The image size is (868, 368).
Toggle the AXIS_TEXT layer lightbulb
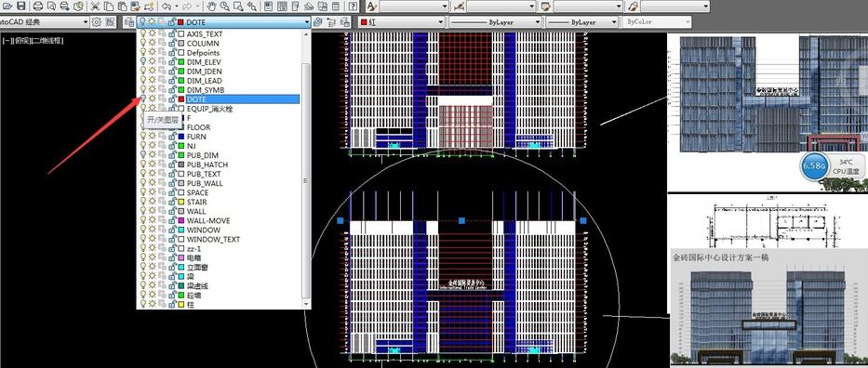pyautogui.click(x=143, y=33)
